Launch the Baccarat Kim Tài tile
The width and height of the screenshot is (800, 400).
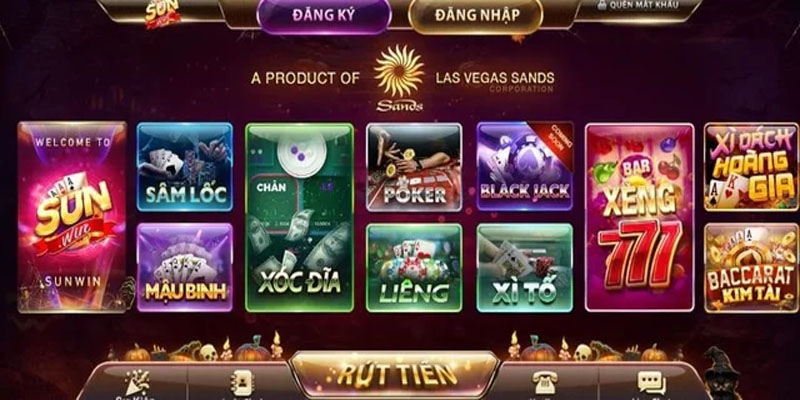coord(752,267)
